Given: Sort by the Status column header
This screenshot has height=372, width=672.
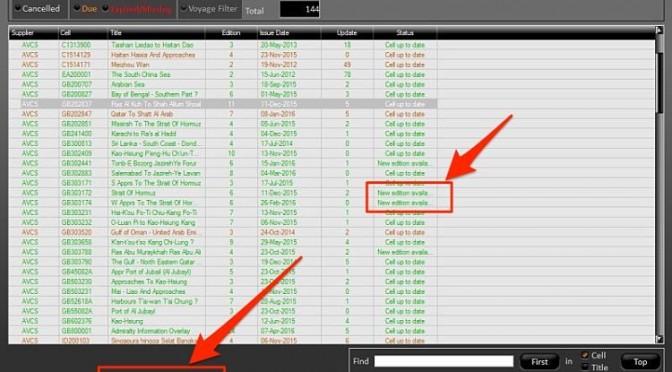Looking at the screenshot, I should 405,33.
